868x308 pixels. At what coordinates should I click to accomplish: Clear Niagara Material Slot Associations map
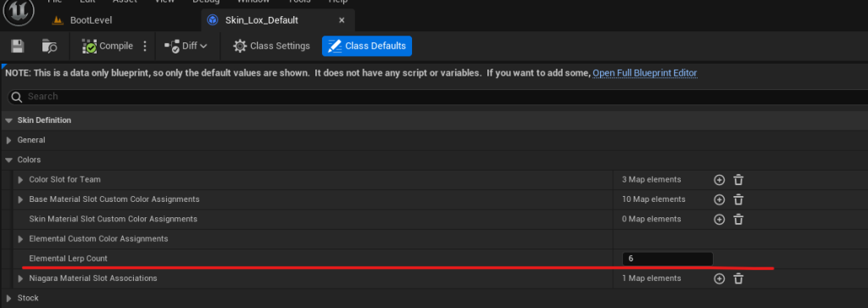tap(738, 278)
